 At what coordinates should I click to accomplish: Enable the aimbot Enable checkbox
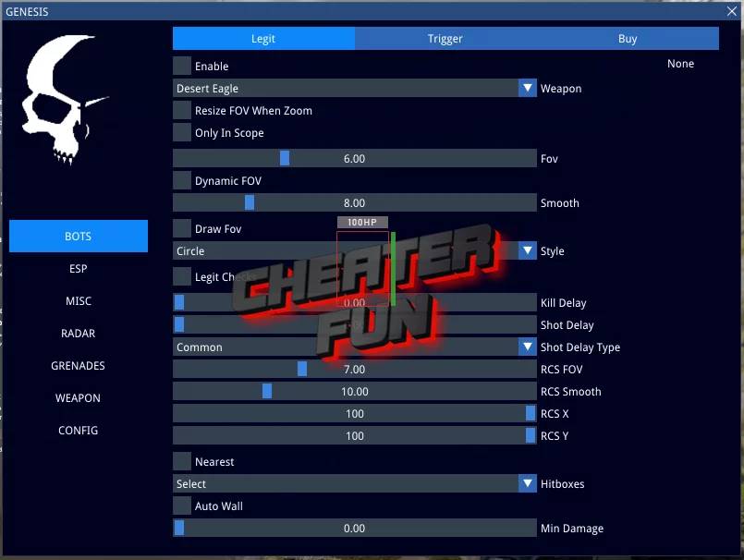pos(181,66)
